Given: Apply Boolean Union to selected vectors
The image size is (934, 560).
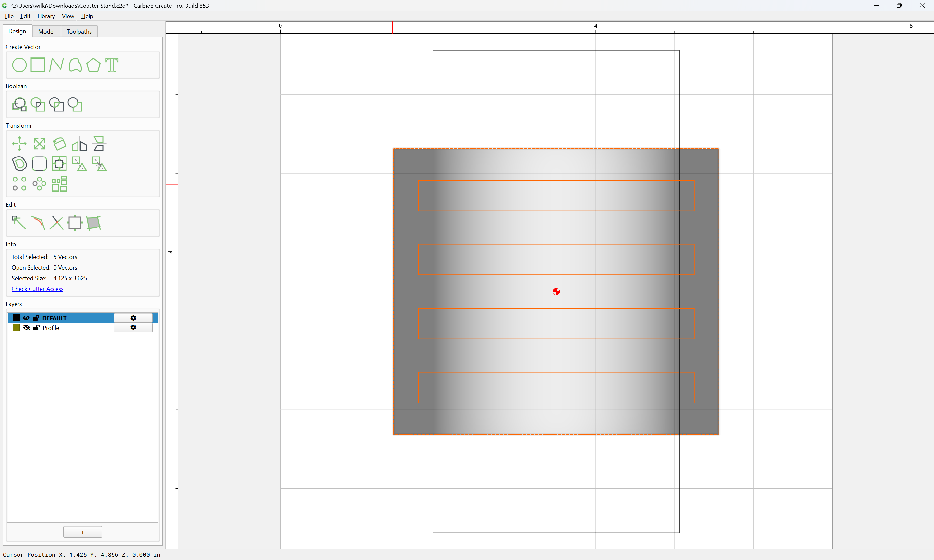Looking at the screenshot, I should 19,105.
